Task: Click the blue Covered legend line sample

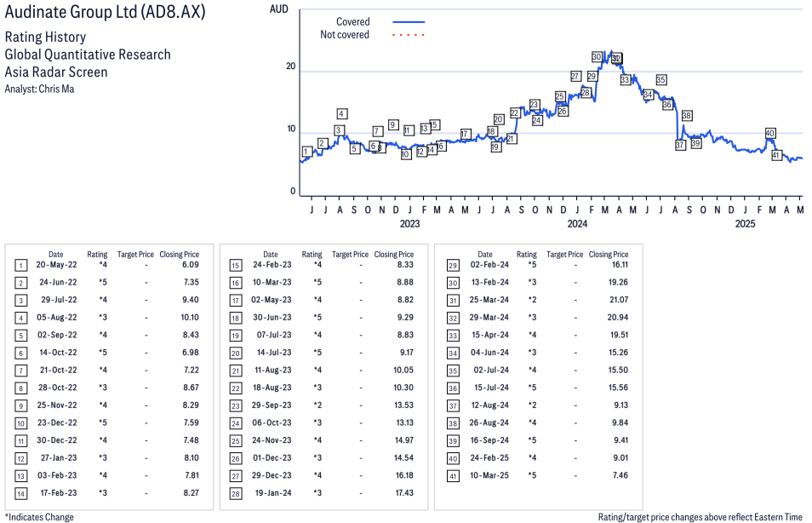Action: (x=409, y=22)
